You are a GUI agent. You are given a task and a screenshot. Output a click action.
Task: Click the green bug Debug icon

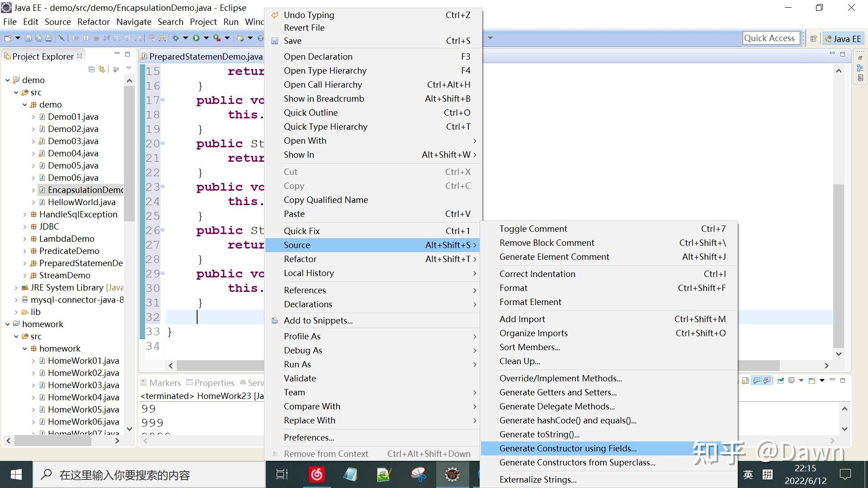(x=175, y=38)
